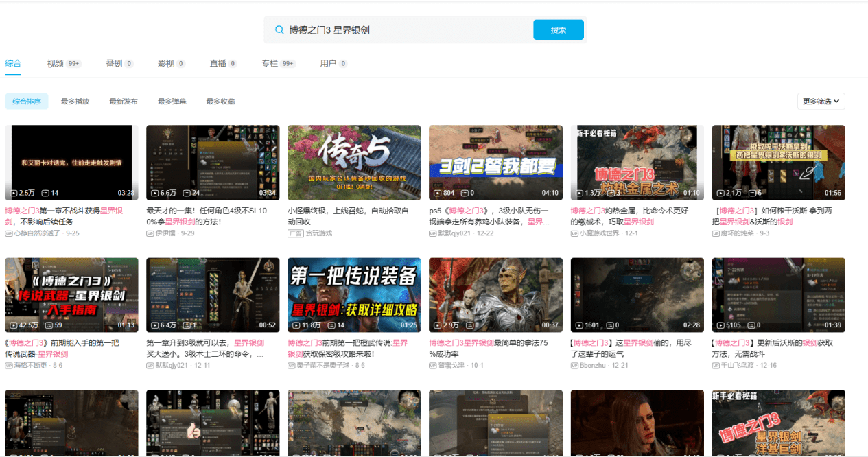Image resolution: width=868 pixels, height=457 pixels.
Task: Sort results by 最多弹幕
Action: [172, 102]
